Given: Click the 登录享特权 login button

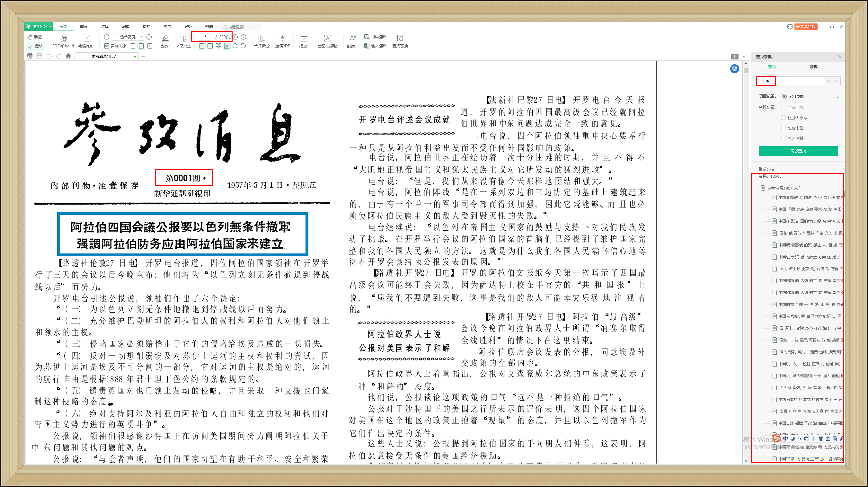Looking at the screenshot, I should [806, 27].
